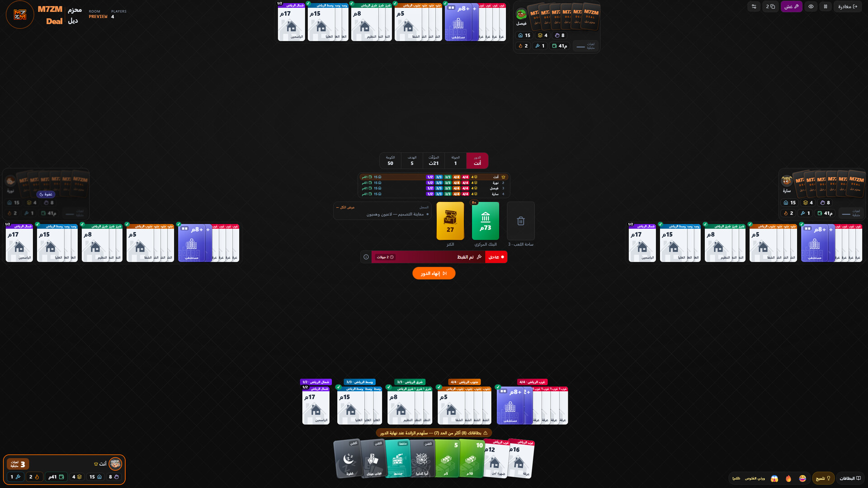The image size is (868, 488).
Task: Click the gold treasure chest deck
Action: click(x=450, y=221)
